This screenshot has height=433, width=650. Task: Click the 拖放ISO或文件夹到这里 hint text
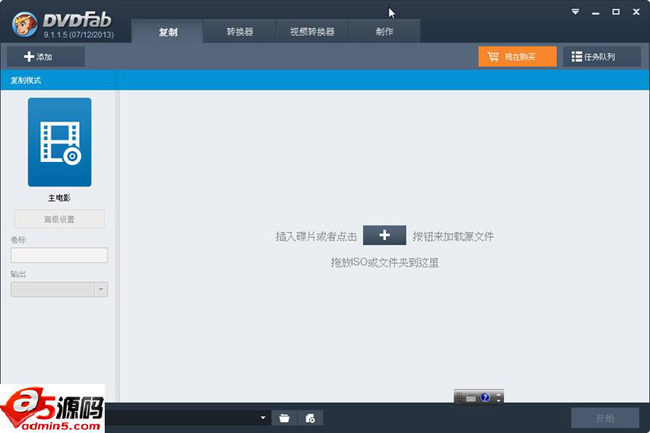(x=385, y=262)
